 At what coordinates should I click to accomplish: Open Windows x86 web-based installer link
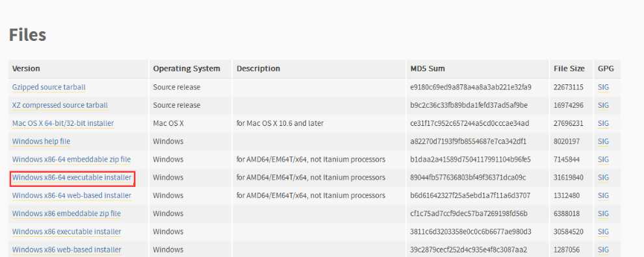click(66, 250)
